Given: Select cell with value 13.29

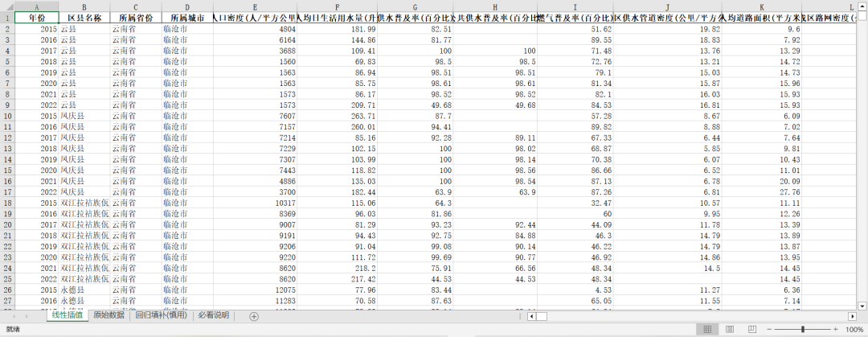Looking at the screenshot, I should 762,51.
